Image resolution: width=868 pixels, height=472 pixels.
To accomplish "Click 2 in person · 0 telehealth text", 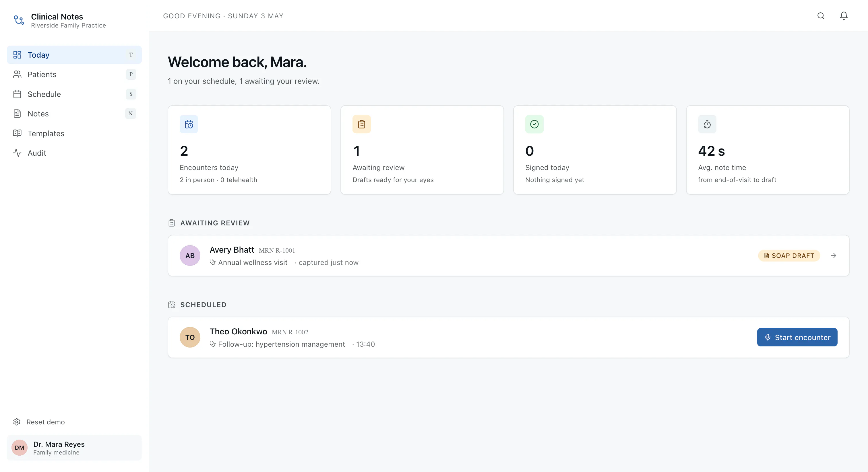I will (x=218, y=180).
